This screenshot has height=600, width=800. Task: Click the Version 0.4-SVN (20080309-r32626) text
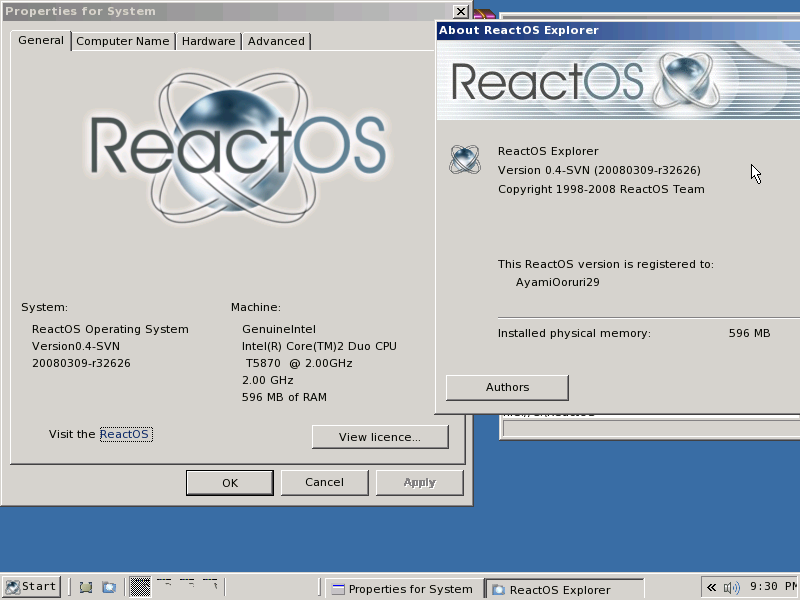(599, 170)
